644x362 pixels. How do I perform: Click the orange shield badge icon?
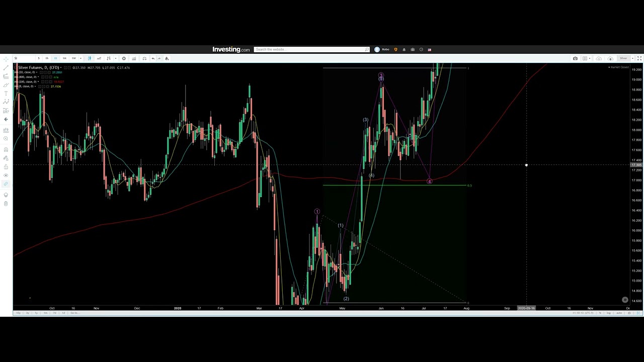coord(395,49)
